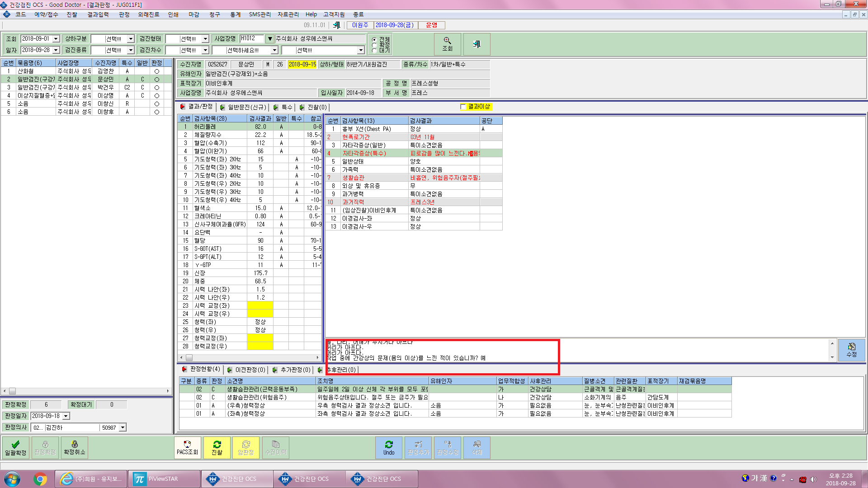Select the 대기 radio button
Screen dimensions: 868x488
pos(374,51)
